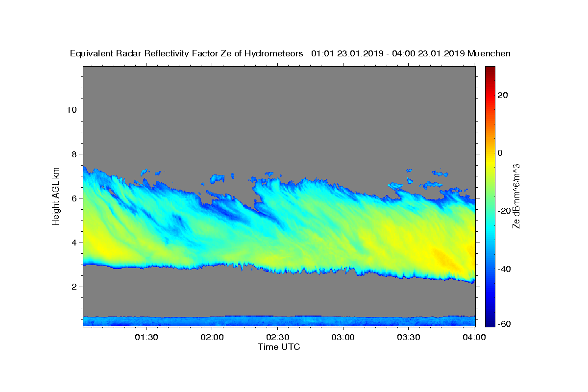Click the 01:30 time tick label
This screenshot has height=392, width=588.
click(147, 338)
